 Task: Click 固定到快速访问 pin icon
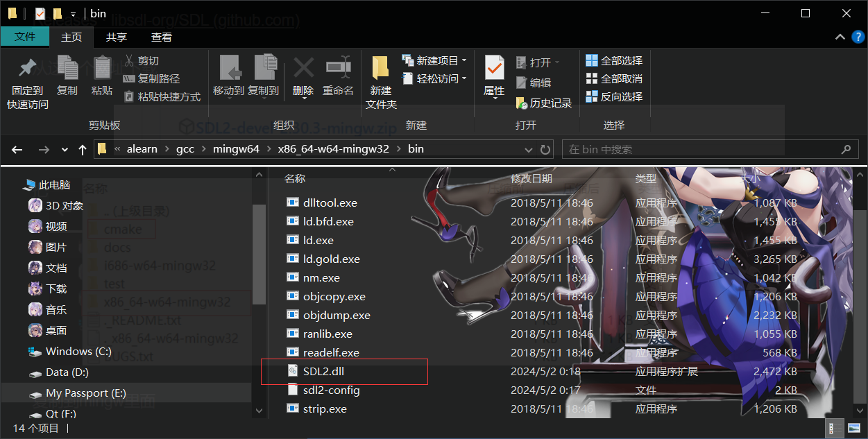coord(28,68)
